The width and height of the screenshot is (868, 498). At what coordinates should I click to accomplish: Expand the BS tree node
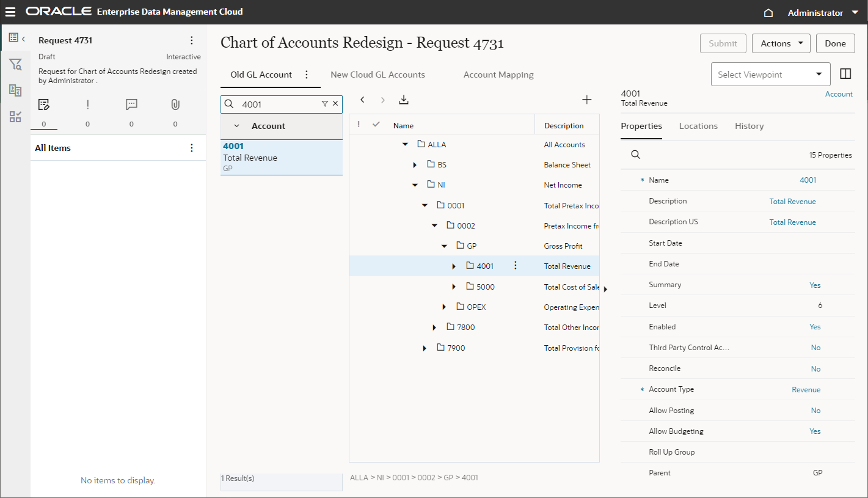415,165
